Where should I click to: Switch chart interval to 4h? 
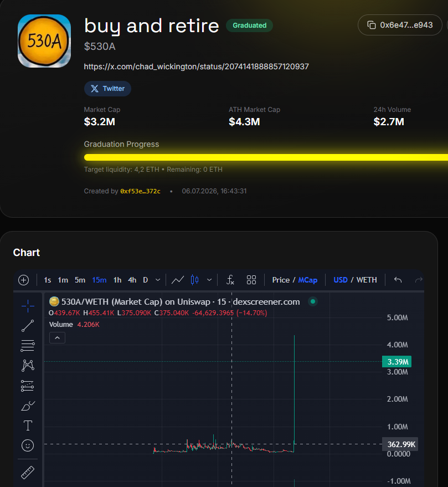(132, 280)
